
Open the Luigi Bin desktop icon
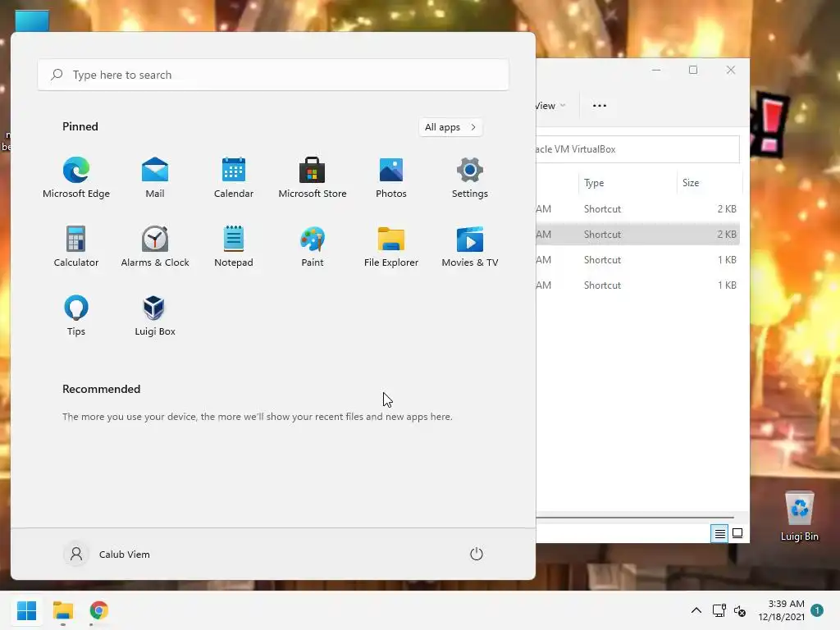[799, 515]
